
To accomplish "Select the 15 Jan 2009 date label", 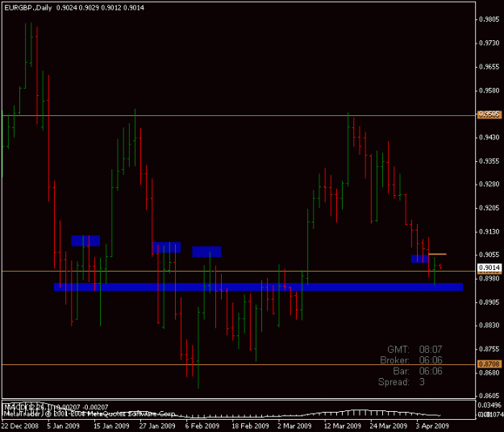I will coord(111,426).
